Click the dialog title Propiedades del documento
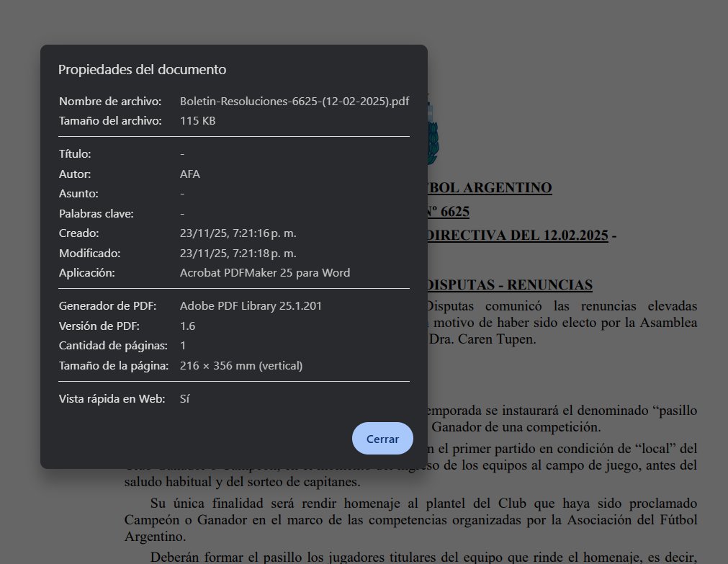Viewport: 728px width, 564px height. [x=142, y=70]
